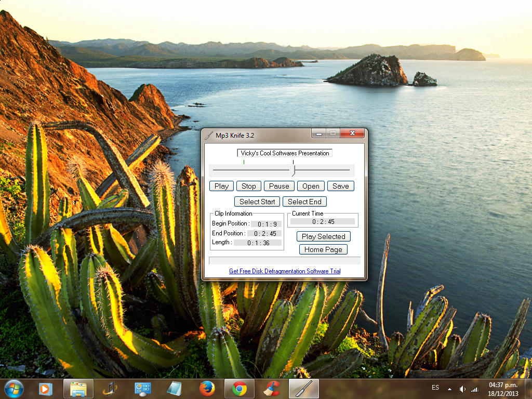Click the volume speaker tray icon
Screen dimensions: 532x399
pos(462,389)
